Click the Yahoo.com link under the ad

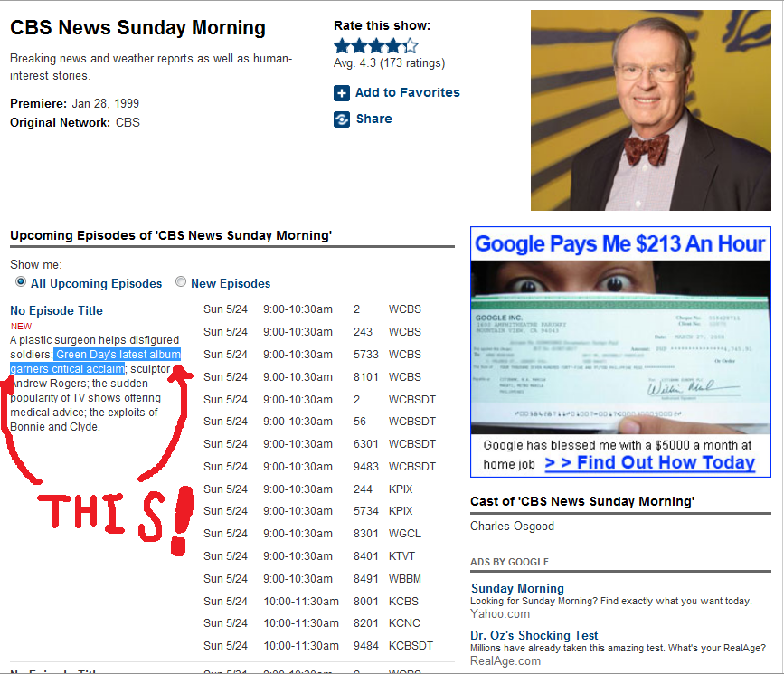(499, 613)
